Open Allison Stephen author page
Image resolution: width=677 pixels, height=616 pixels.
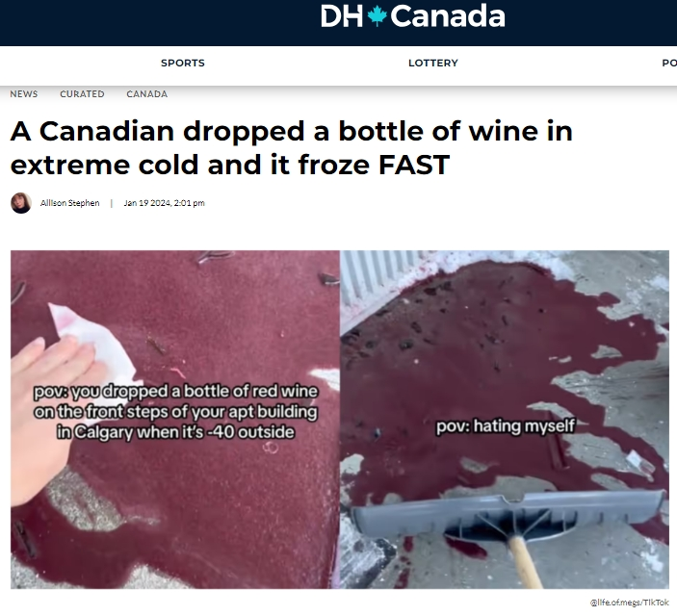click(69, 203)
